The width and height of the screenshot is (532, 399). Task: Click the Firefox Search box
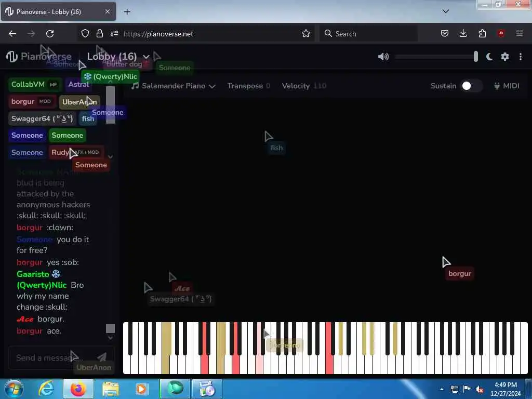point(368,34)
